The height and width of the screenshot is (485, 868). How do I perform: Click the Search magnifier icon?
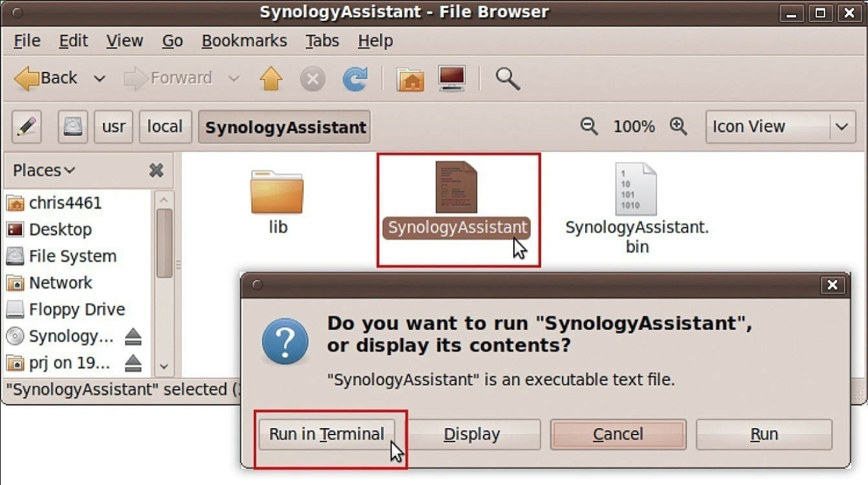click(x=507, y=79)
